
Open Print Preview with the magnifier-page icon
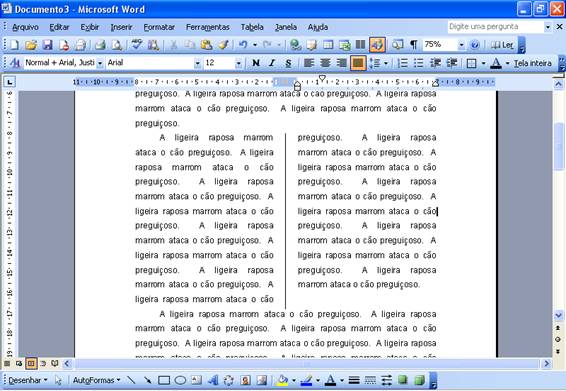point(116,45)
